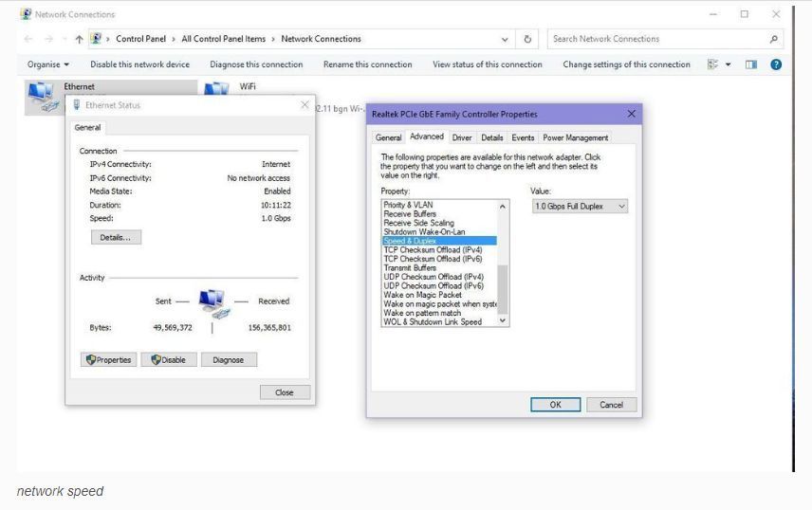Click Diagnose this connection
Image resolution: width=812 pixels, height=510 pixels.
tap(256, 64)
